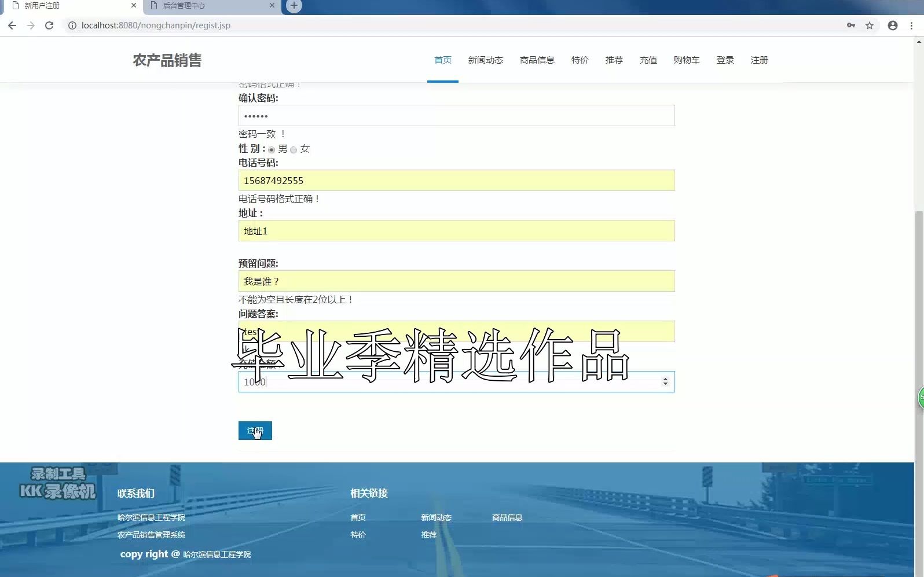Screen dimensions: 924x577
Task: Select the 男 gender radio button
Action: coord(272,150)
